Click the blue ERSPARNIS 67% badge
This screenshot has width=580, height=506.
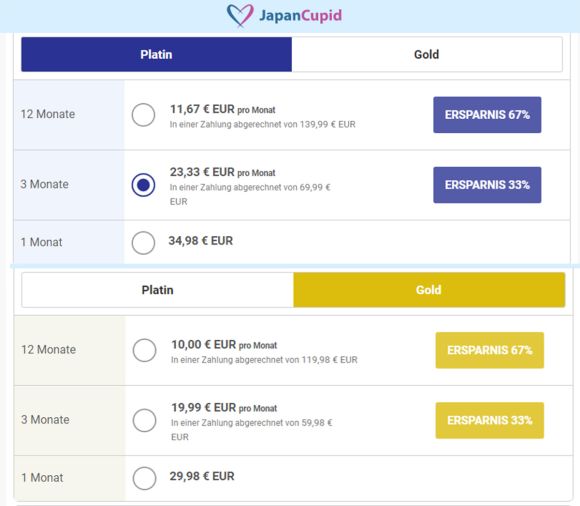[x=487, y=115]
